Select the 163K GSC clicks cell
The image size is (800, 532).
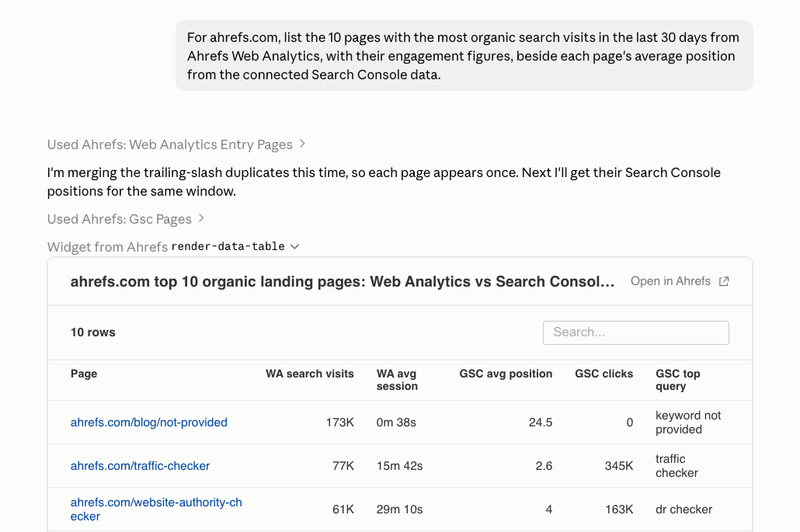pyautogui.click(x=619, y=509)
